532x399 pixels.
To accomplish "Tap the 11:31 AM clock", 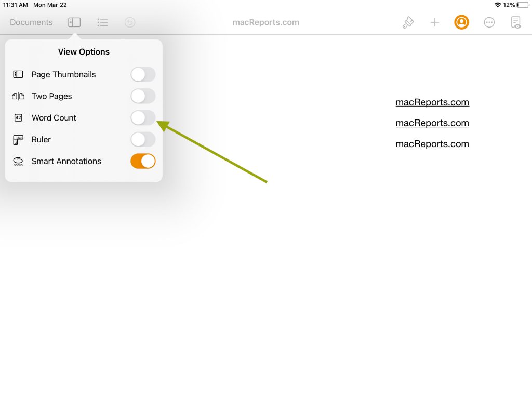I will tap(15, 5).
